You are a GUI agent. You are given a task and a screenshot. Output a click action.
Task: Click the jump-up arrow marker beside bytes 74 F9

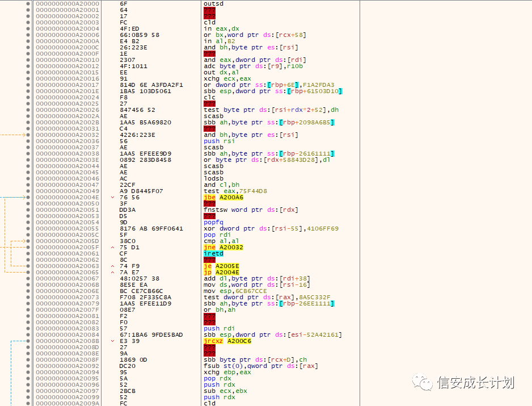point(113,266)
